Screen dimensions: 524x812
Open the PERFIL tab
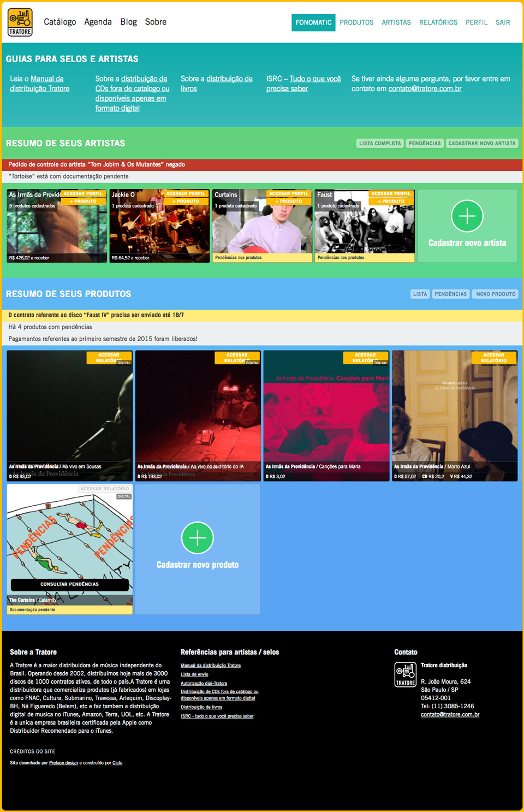pyautogui.click(x=477, y=22)
